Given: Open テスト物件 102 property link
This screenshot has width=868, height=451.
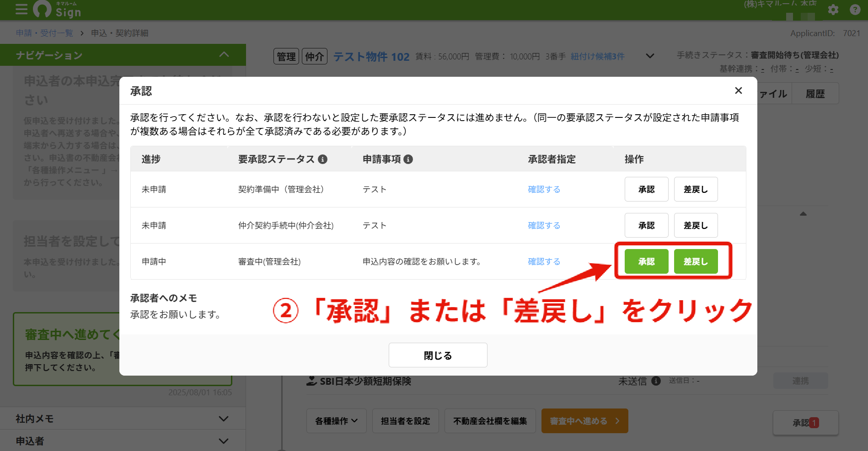Looking at the screenshot, I should coord(371,56).
